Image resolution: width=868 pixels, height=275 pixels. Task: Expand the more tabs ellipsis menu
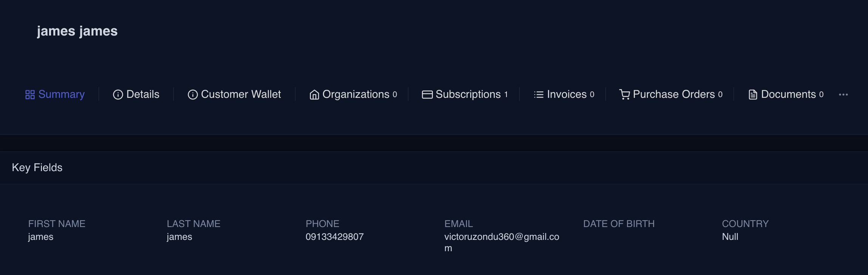tap(843, 94)
